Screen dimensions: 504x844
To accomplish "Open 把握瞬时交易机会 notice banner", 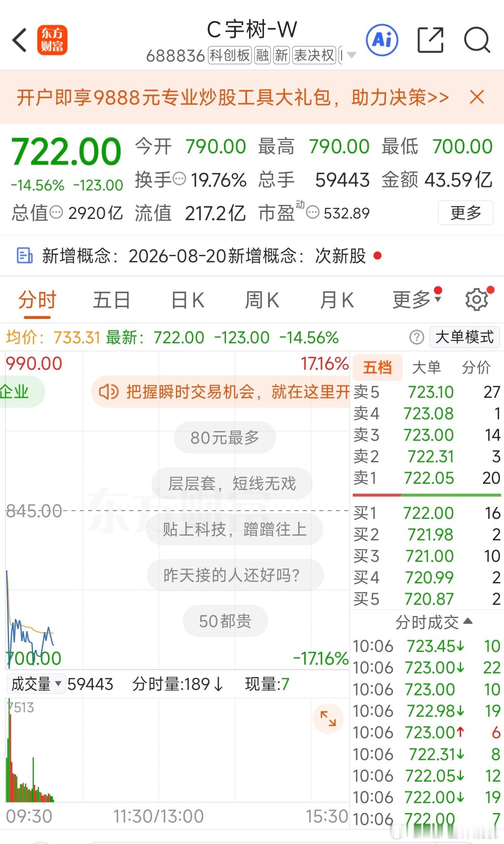I will coord(221,392).
